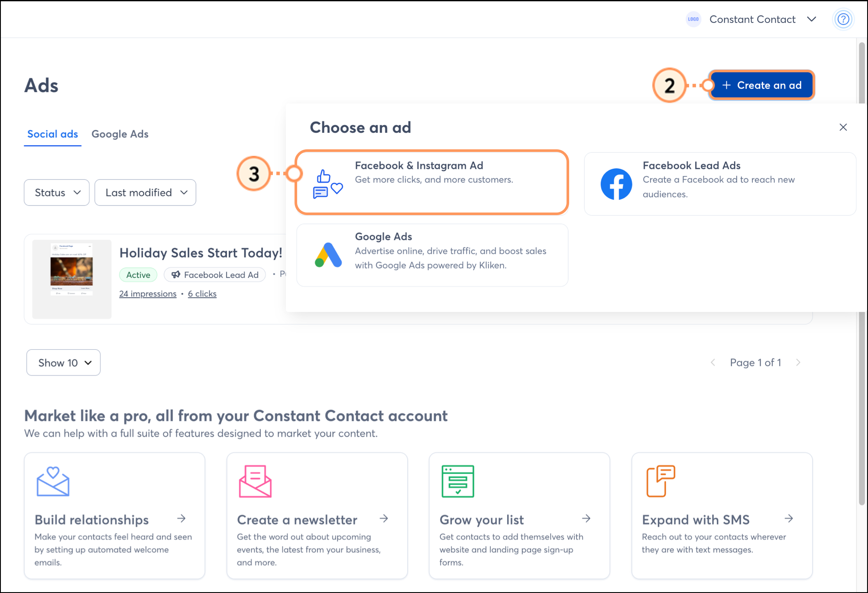This screenshot has width=868, height=593.
Task: Switch to the Google Ads tab
Action: 120,134
